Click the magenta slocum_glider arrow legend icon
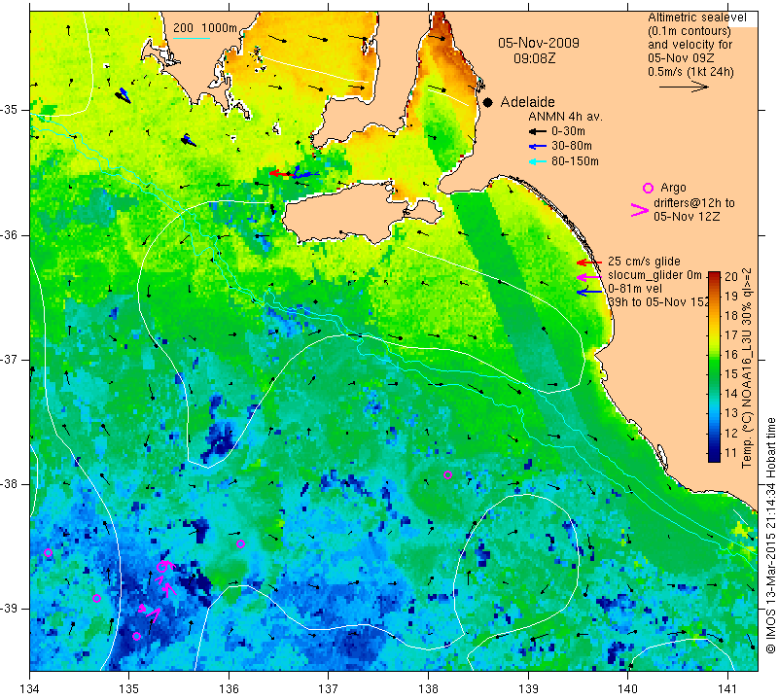778x700 pixels. tap(589, 277)
